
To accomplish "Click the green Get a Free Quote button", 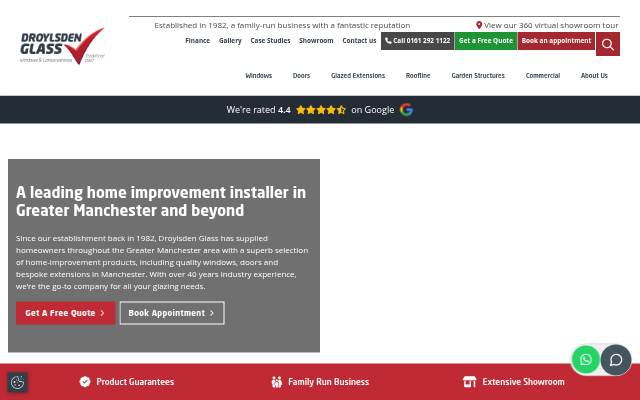I will [486, 41].
